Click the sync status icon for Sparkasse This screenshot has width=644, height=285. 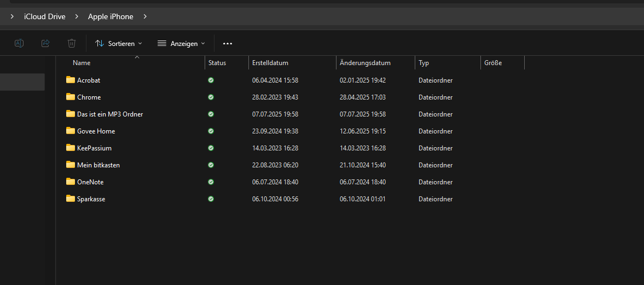(211, 199)
